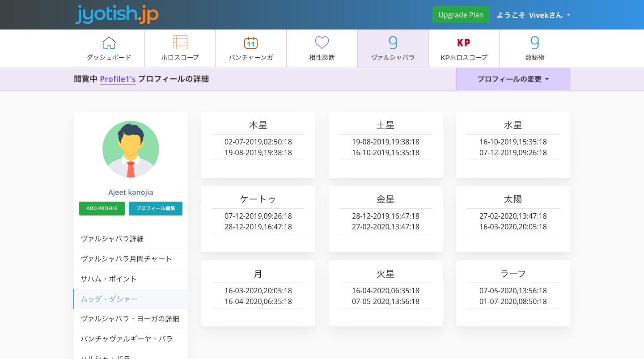Screen dimensions: 644x359
Task: Select サハム・ポイント in the sidebar
Action: 109,279
